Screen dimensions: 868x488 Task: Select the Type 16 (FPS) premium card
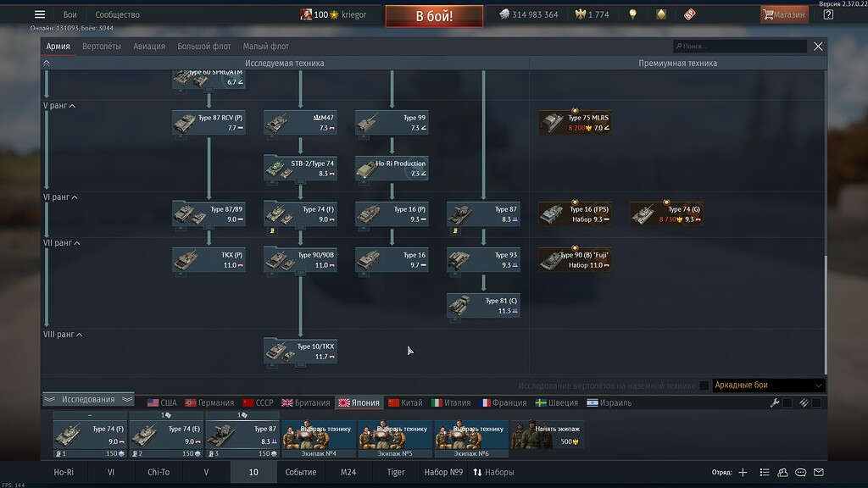click(x=576, y=214)
